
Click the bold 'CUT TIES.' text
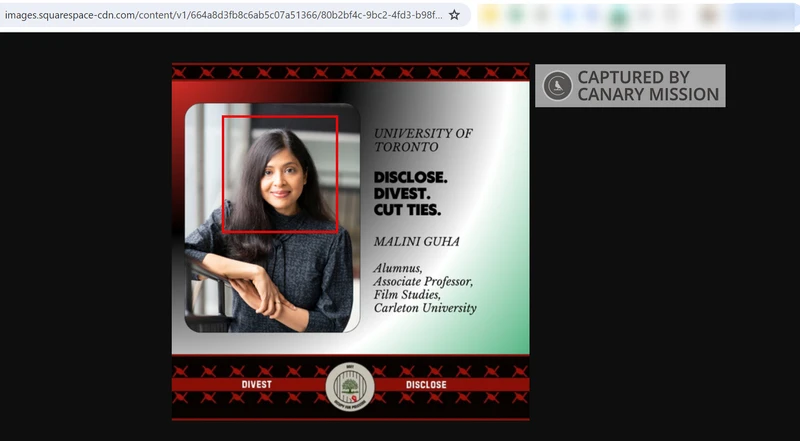coord(407,210)
